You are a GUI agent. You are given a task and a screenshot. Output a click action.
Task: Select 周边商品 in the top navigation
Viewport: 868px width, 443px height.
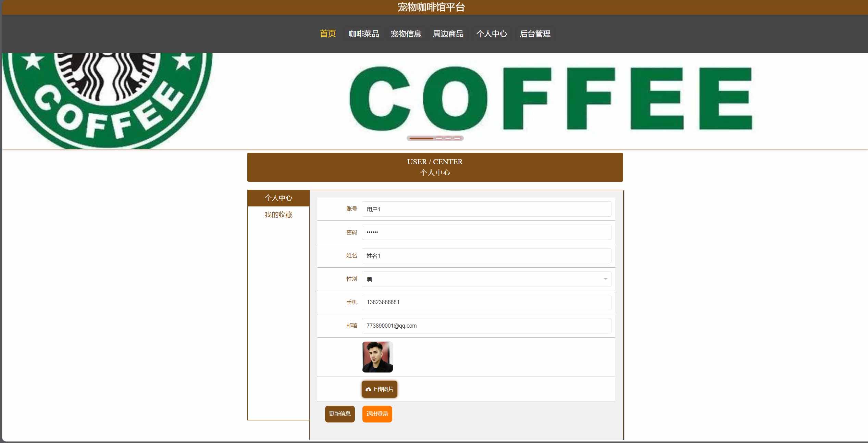pyautogui.click(x=448, y=34)
